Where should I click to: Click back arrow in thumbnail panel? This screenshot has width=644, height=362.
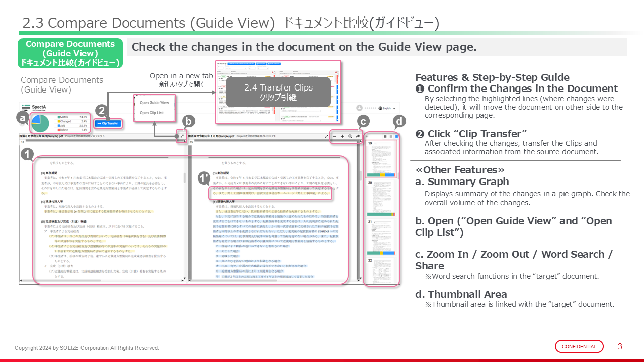click(x=367, y=136)
